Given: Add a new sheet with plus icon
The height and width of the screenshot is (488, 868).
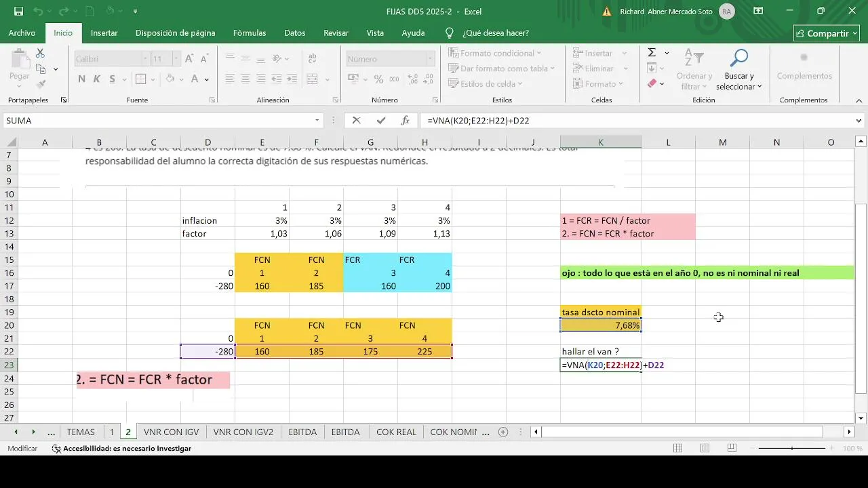Looking at the screenshot, I should tap(503, 432).
